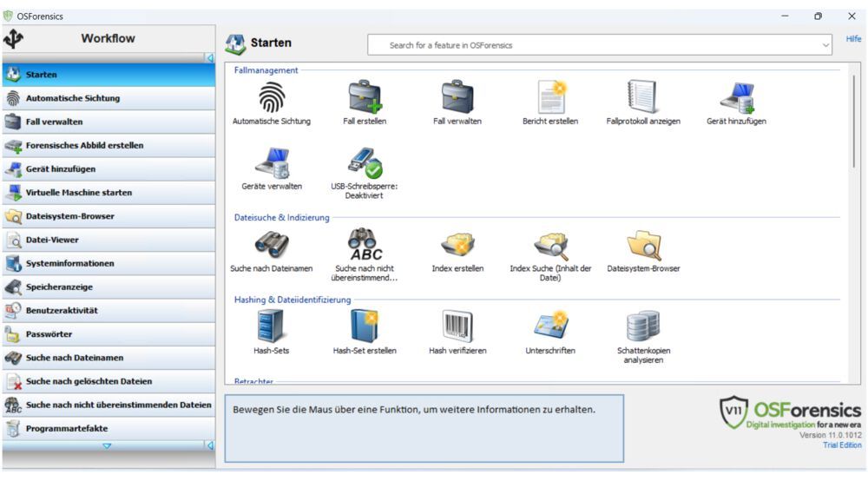
Task: Click the Hilfe link
Action: click(853, 39)
